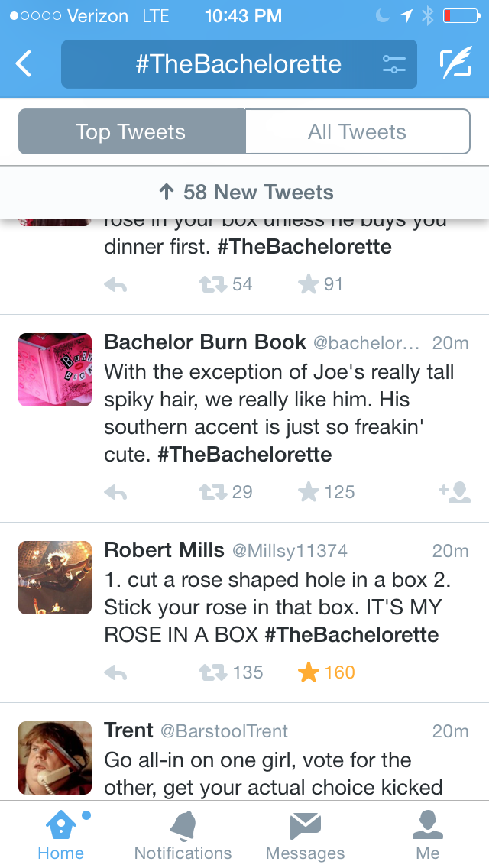Follow Bachelor Burn Book account

click(455, 492)
